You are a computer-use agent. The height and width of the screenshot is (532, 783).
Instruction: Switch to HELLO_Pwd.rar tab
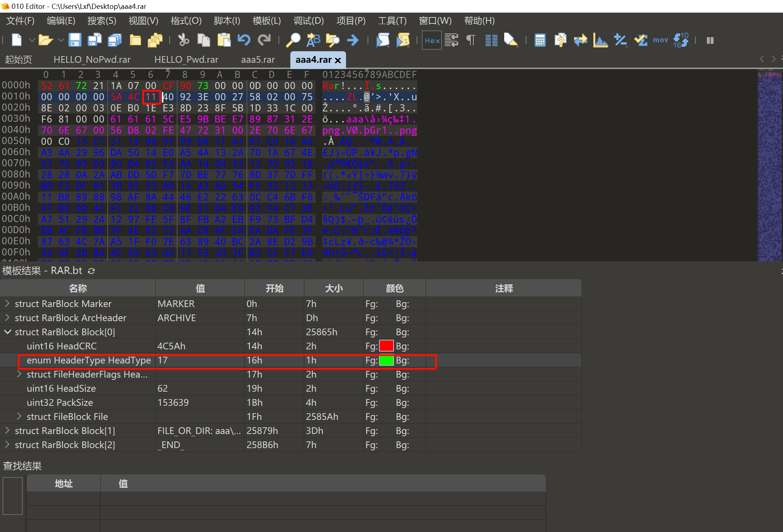tap(186, 60)
